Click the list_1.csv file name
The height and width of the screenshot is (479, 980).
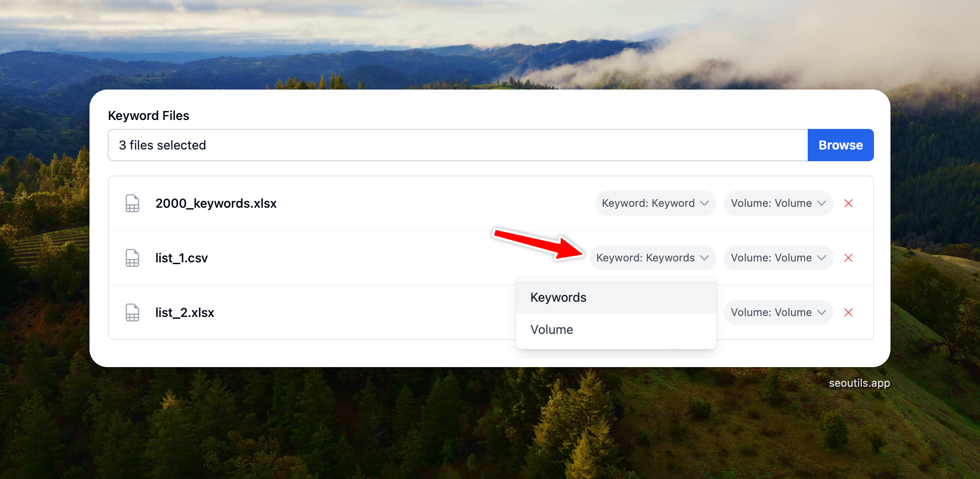point(181,258)
